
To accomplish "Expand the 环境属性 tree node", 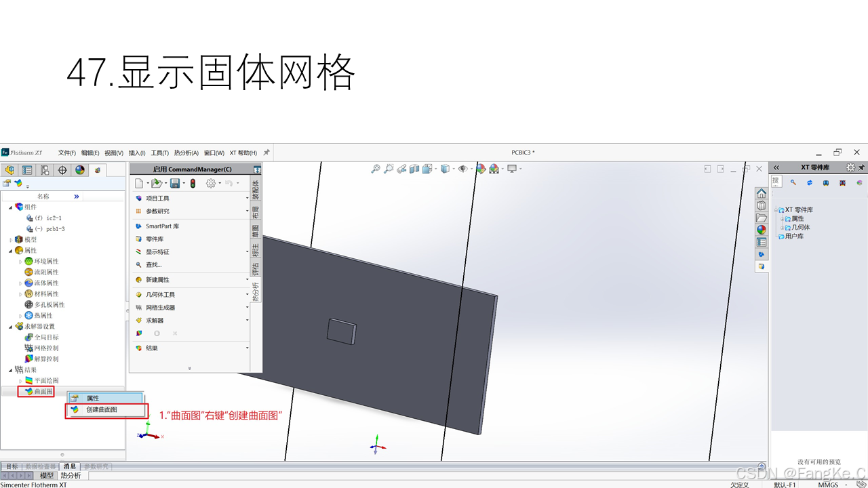I will 20,261.
